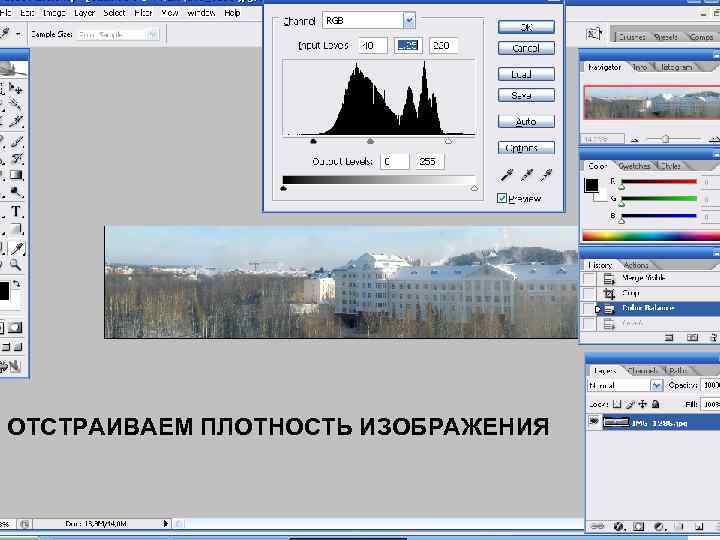The image size is (720, 540).
Task: Open the Edit menu
Action: 27,13
